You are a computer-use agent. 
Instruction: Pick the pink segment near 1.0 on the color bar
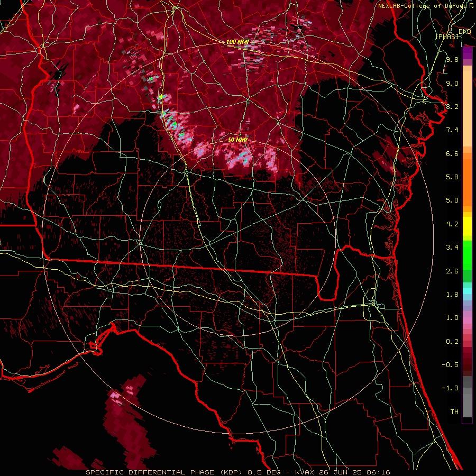(467, 321)
